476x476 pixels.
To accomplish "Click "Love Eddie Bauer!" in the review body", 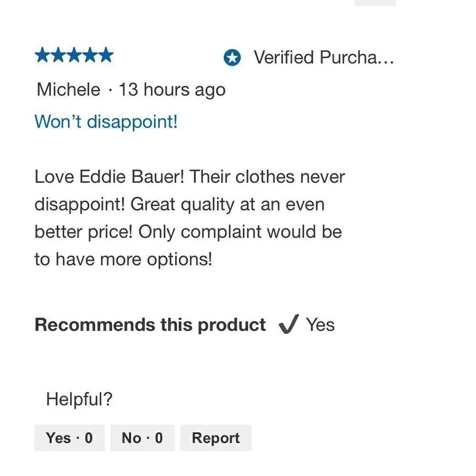I will click(x=112, y=177).
